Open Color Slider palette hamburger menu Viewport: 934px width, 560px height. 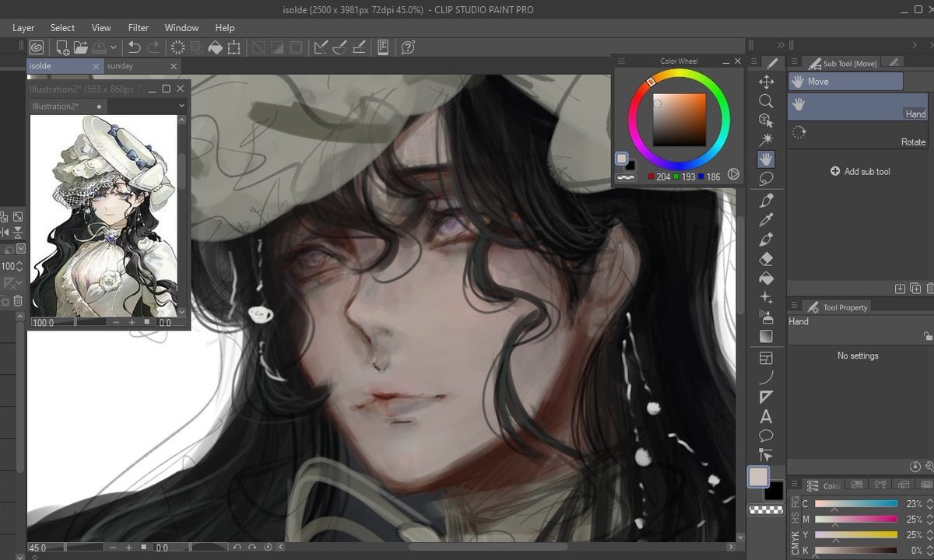tap(795, 485)
